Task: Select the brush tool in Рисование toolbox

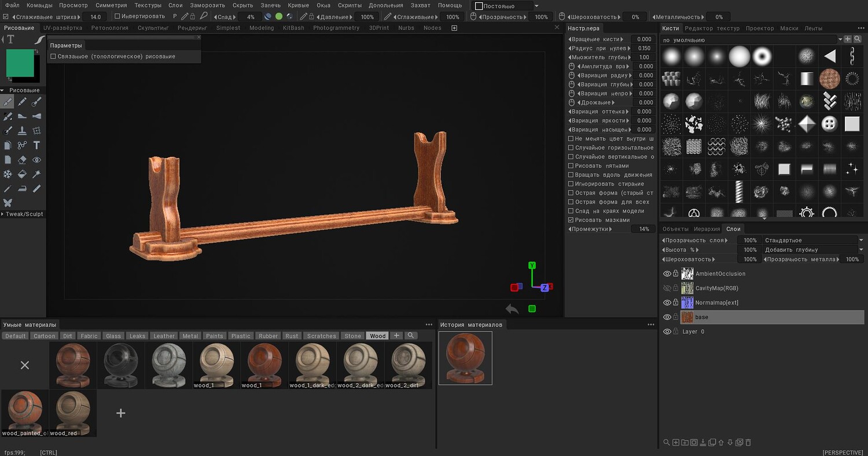Action: (8, 102)
